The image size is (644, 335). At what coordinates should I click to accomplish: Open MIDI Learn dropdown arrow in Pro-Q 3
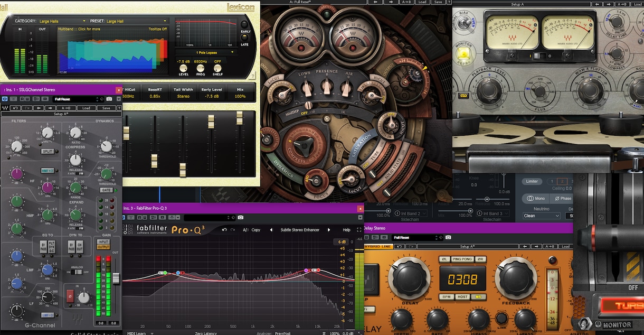152,333
